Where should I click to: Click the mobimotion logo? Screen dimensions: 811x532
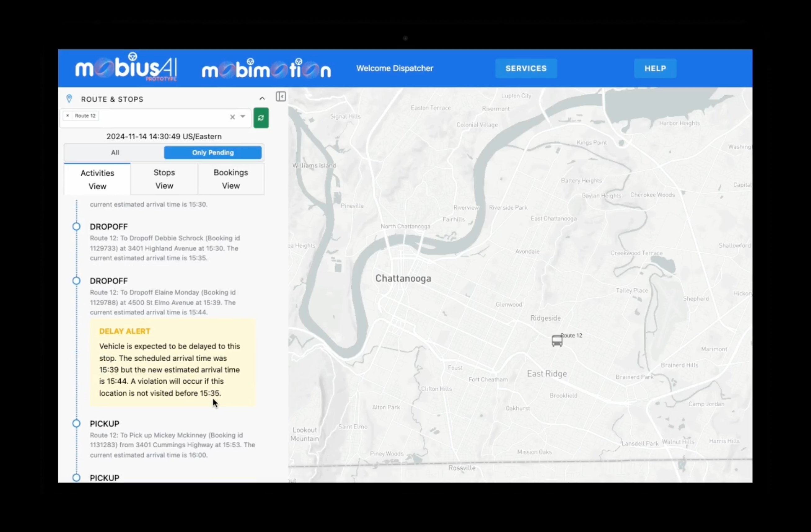[267, 68]
